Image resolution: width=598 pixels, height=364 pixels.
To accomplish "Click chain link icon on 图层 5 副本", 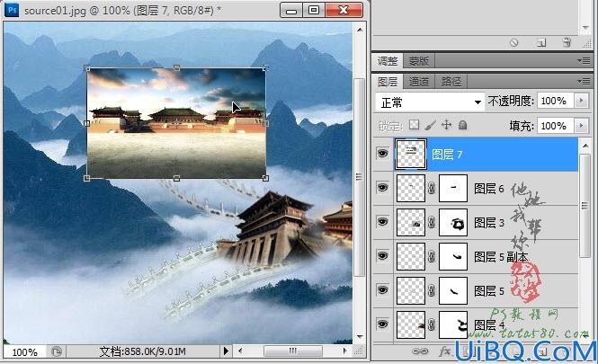I will pyautogui.click(x=432, y=256).
